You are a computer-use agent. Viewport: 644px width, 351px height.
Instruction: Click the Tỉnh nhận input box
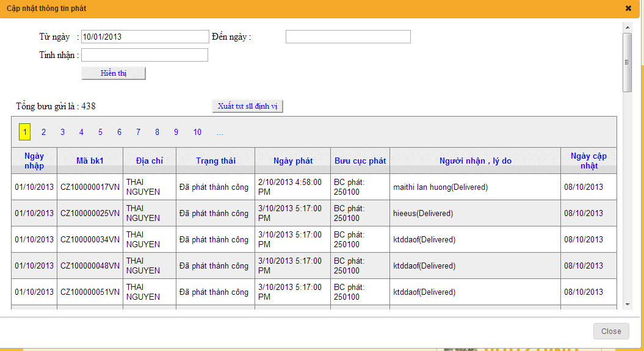(x=145, y=55)
